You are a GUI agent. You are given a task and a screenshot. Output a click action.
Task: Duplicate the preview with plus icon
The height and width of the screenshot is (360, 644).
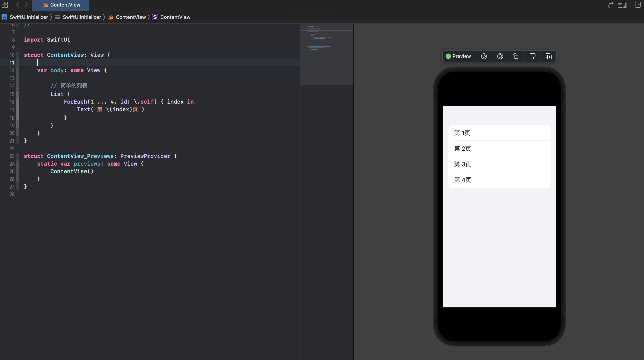(549, 56)
